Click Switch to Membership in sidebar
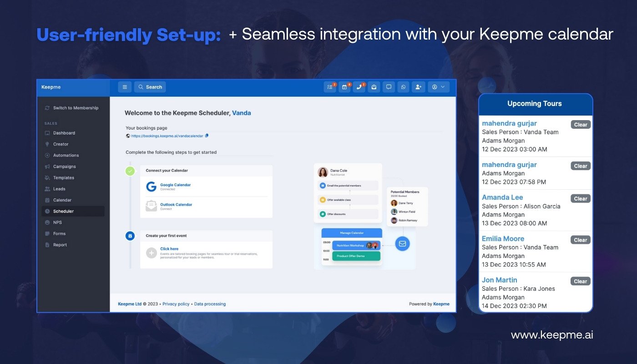This screenshot has height=364, width=637. coord(75,108)
